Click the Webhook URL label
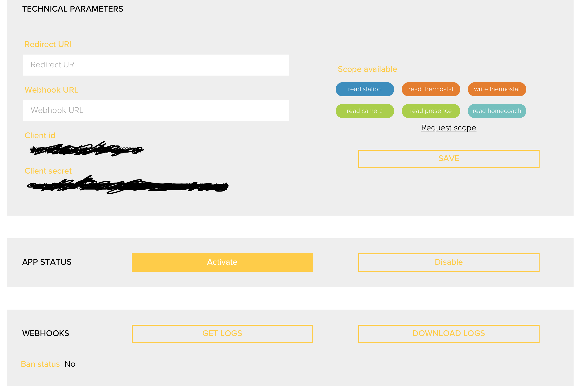 pyautogui.click(x=51, y=90)
